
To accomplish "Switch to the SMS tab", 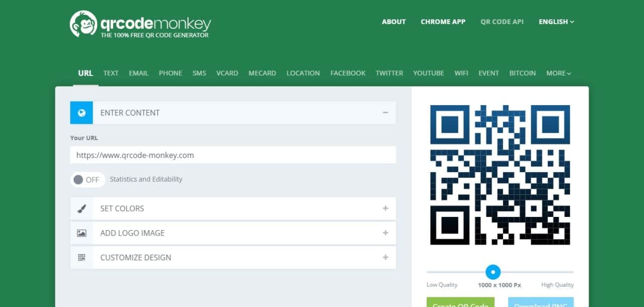I will (x=199, y=73).
